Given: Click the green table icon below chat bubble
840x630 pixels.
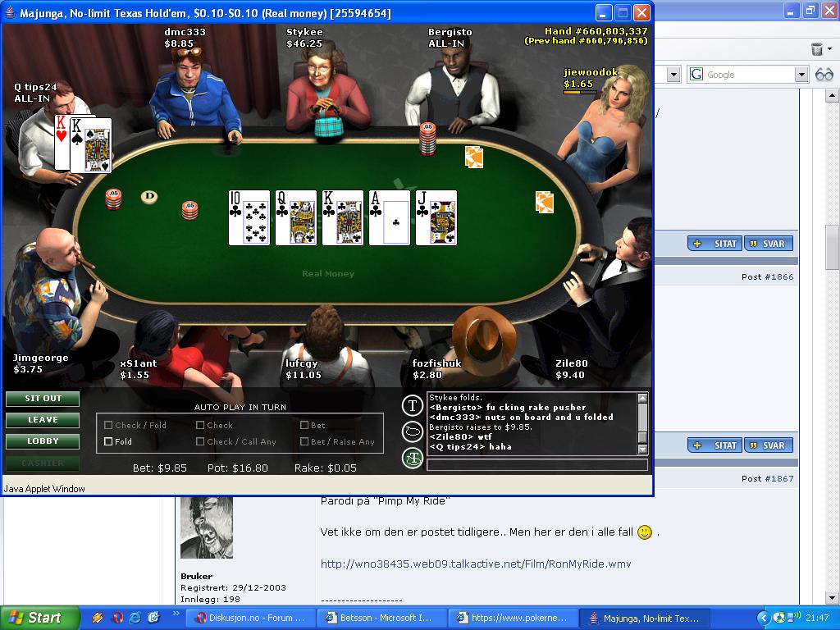Looking at the screenshot, I should pyautogui.click(x=413, y=458).
